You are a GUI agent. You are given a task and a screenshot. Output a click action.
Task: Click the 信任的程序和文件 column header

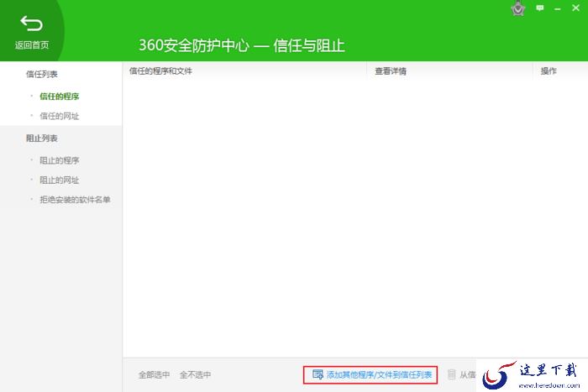[160, 71]
